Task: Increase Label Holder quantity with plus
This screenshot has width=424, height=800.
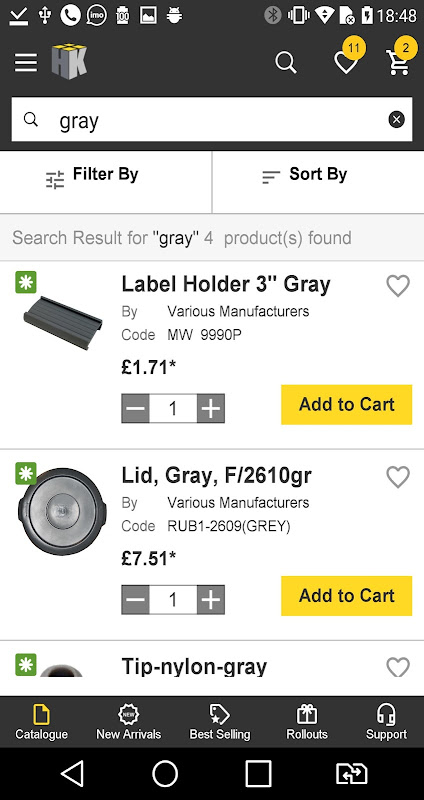Action: [x=211, y=409]
